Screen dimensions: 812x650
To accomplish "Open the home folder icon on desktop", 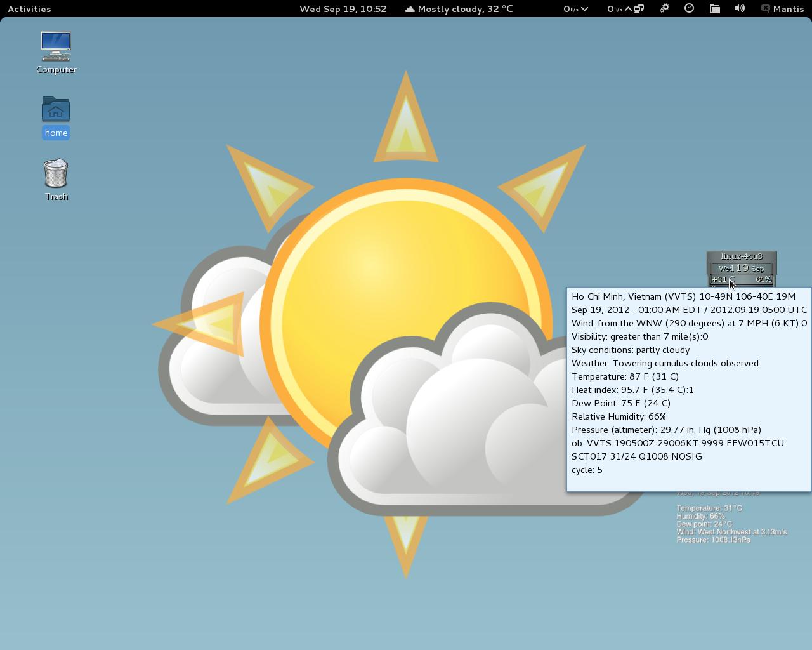I will pyautogui.click(x=56, y=109).
